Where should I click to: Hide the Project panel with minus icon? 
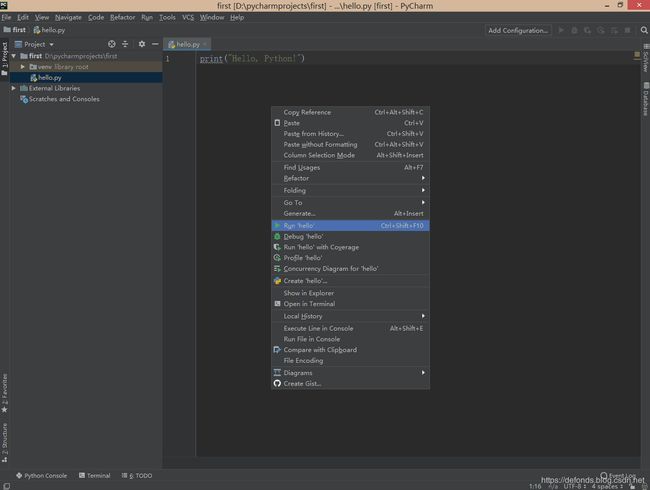[155, 44]
